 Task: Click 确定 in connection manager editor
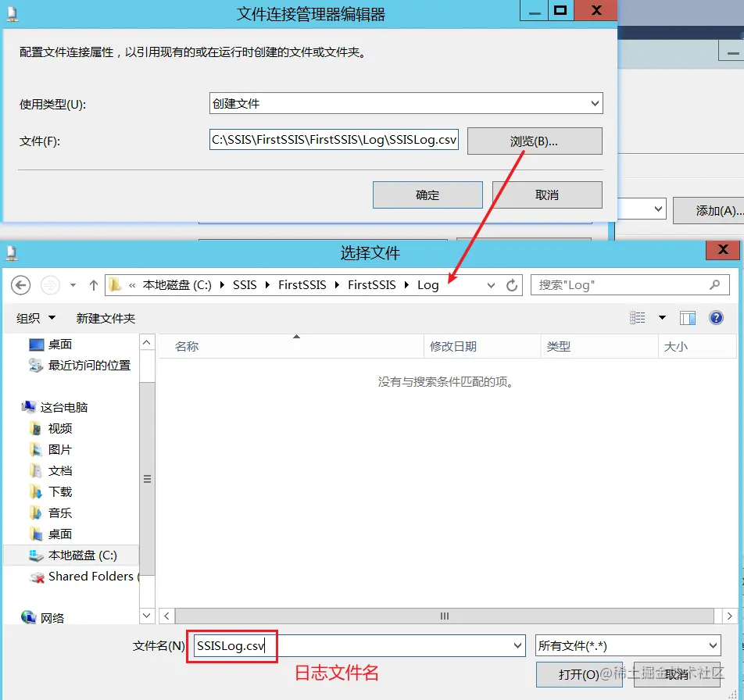coord(427,195)
